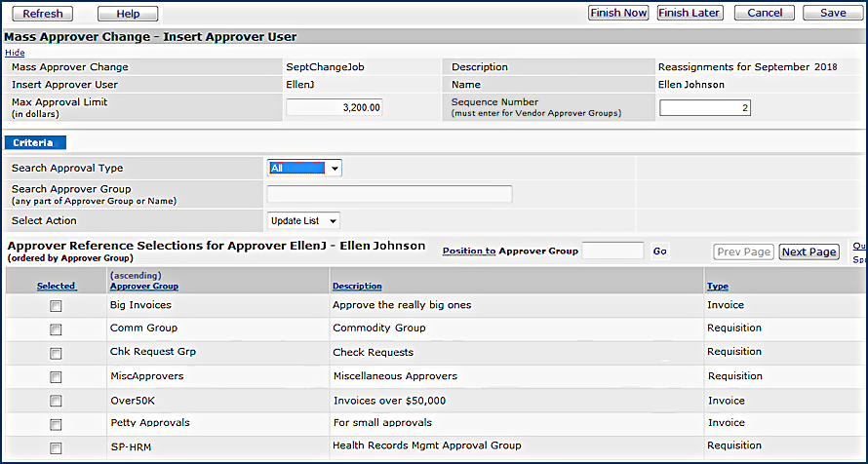Hide the header panel via Hide link
The width and height of the screenshot is (868, 464).
click(15, 53)
